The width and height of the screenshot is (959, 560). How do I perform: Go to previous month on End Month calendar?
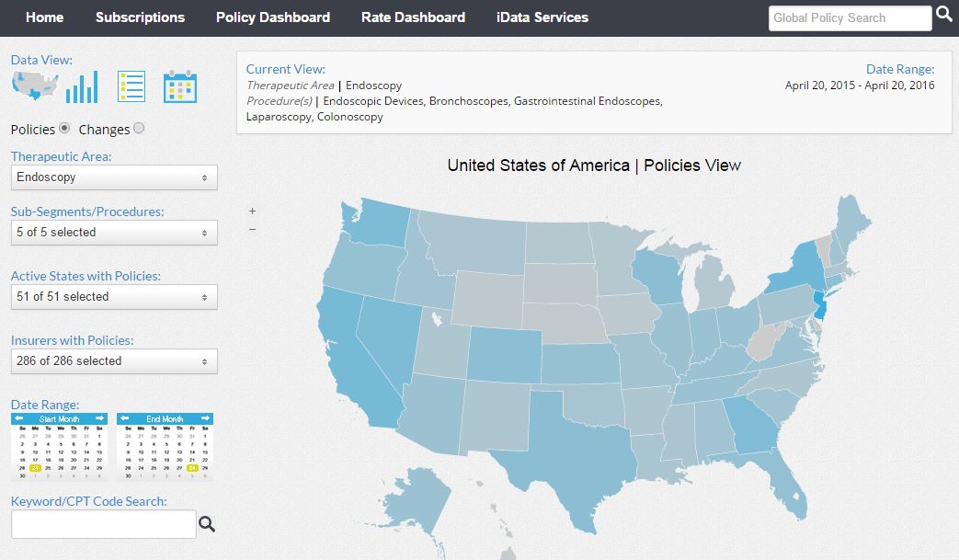pos(125,418)
